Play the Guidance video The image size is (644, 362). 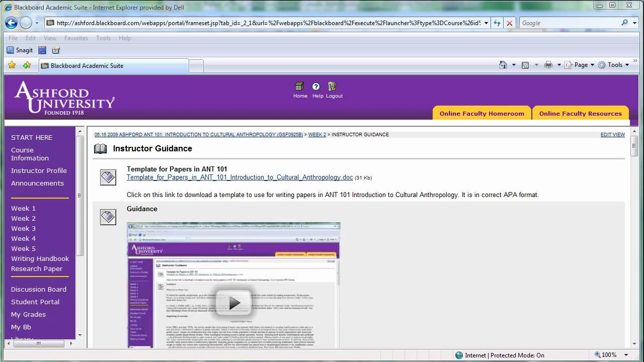click(234, 302)
